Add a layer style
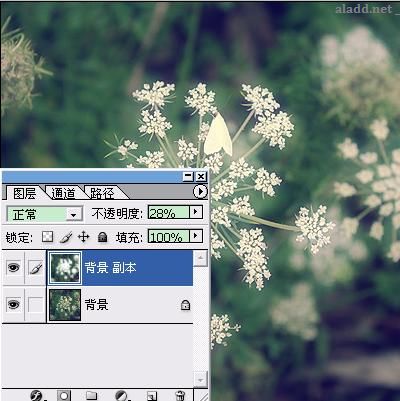The width and height of the screenshot is (400, 401). pyautogui.click(x=37, y=396)
